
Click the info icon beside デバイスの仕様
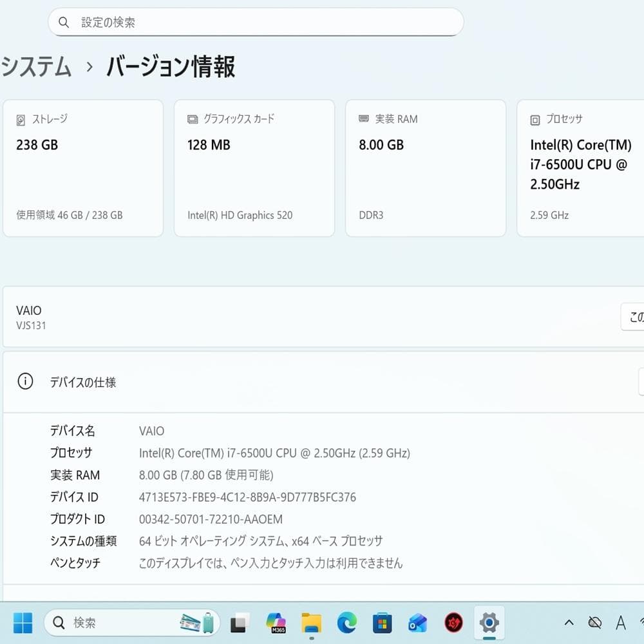click(x=25, y=381)
